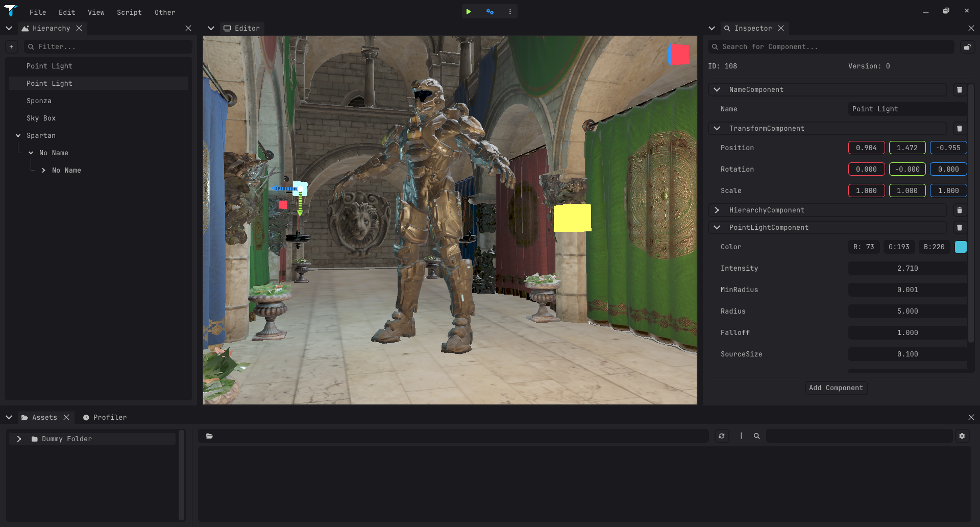This screenshot has width=980, height=527.
Task: Click the Name field Point Light
Action: pyautogui.click(x=908, y=109)
